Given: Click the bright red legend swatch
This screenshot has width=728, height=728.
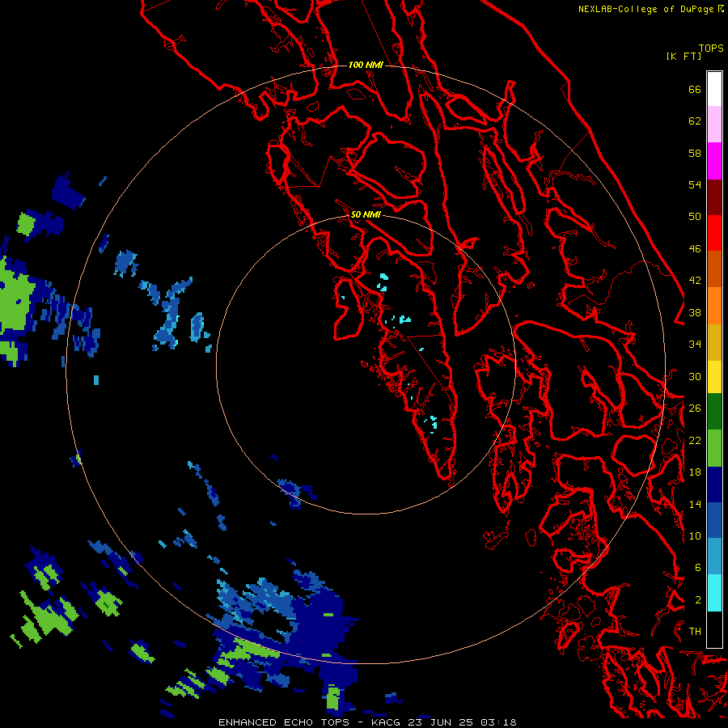Looking at the screenshot, I should (714, 233).
